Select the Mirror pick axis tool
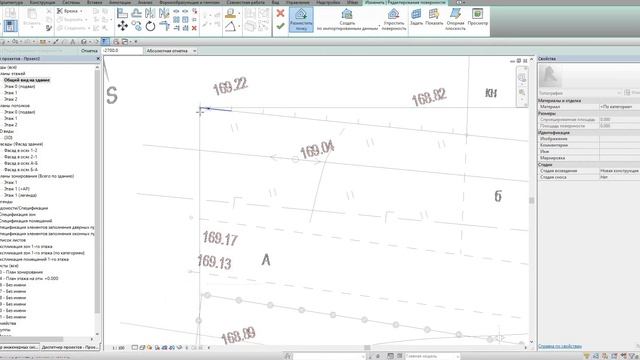640x360 pixels. (150, 13)
